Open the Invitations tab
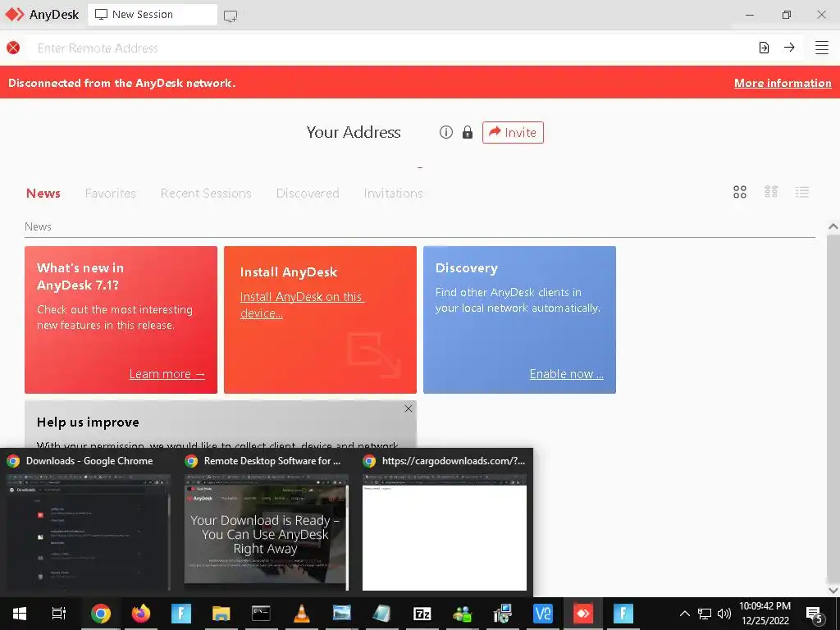 [x=393, y=194]
